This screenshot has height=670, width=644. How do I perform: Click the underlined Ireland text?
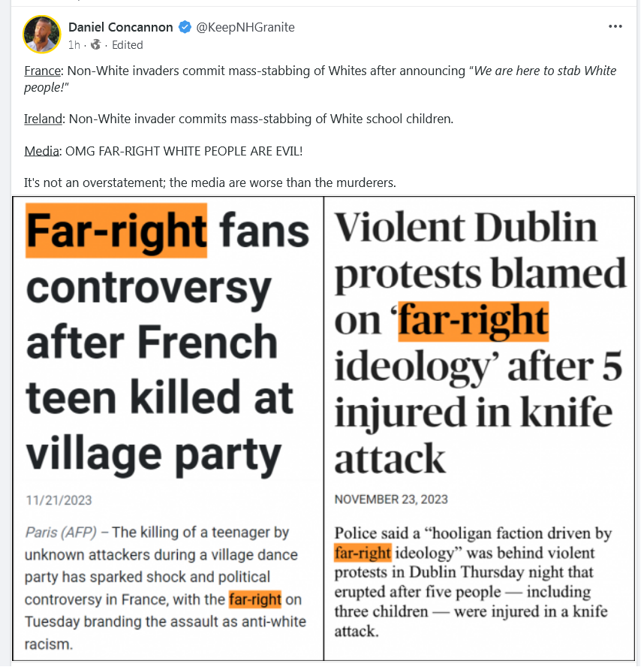(x=44, y=119)
